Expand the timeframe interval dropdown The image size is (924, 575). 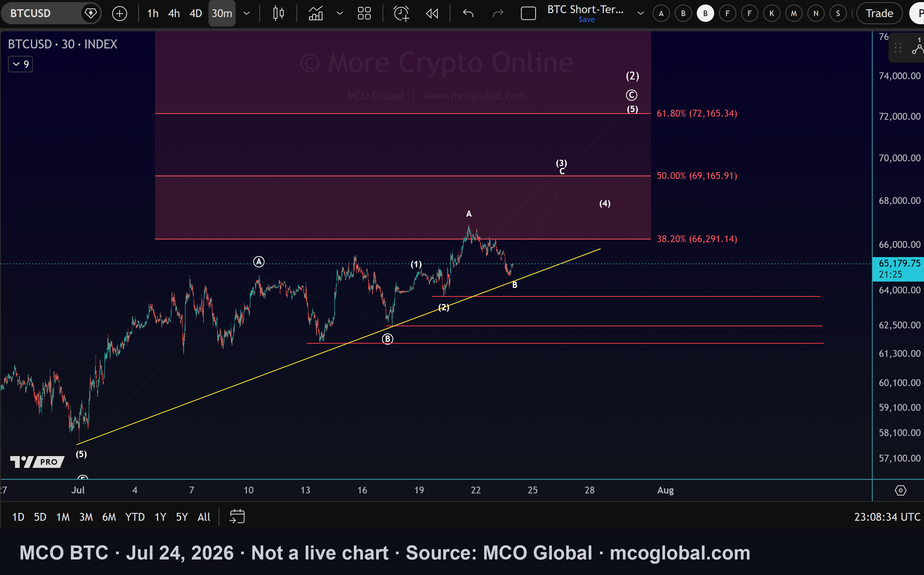coord(246,14)
